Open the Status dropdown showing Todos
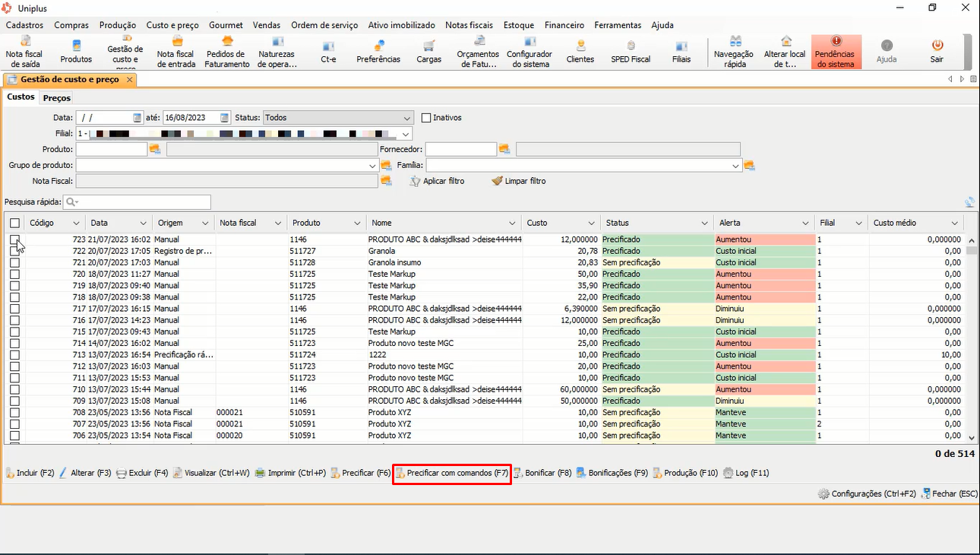Screen dimensions: 980x555 (338, 118)
